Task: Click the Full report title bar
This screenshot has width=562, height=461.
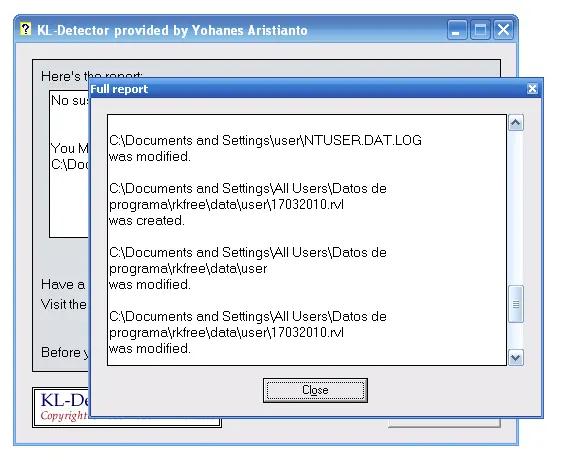Action: point(308,89)
